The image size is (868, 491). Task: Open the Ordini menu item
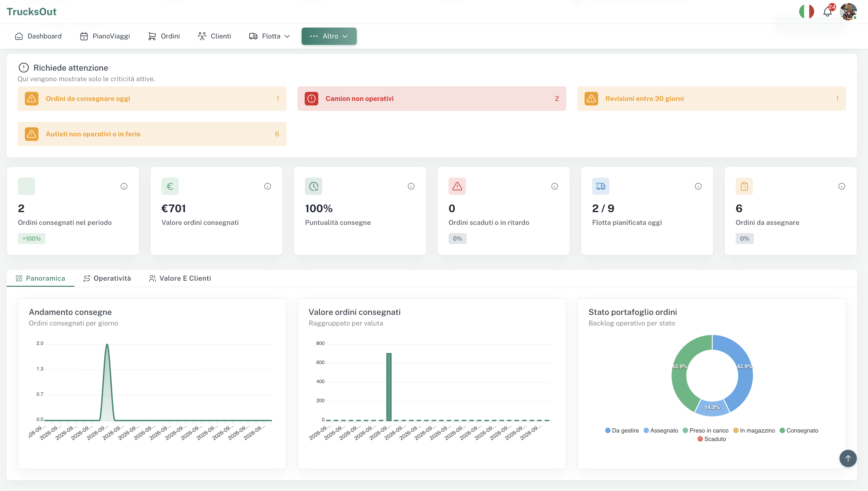pos(164,36)
